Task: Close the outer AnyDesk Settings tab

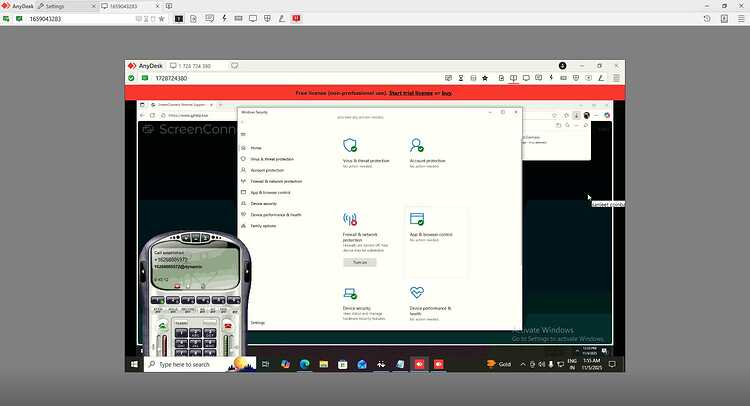Action: (x=93, y=6)
